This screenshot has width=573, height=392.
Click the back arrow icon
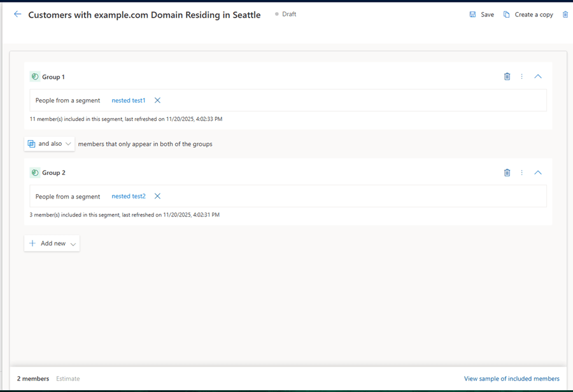pyautogui.click(x=17, y=14)
